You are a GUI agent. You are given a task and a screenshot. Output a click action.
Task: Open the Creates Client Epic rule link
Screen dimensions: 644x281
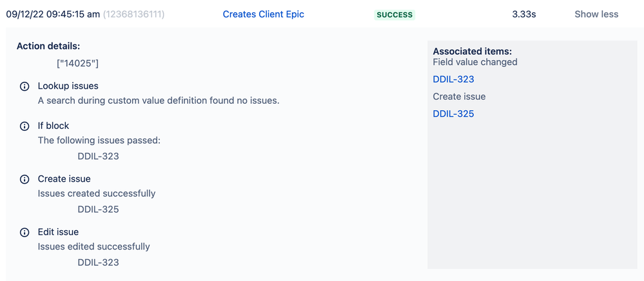click(x=263, y=14)
